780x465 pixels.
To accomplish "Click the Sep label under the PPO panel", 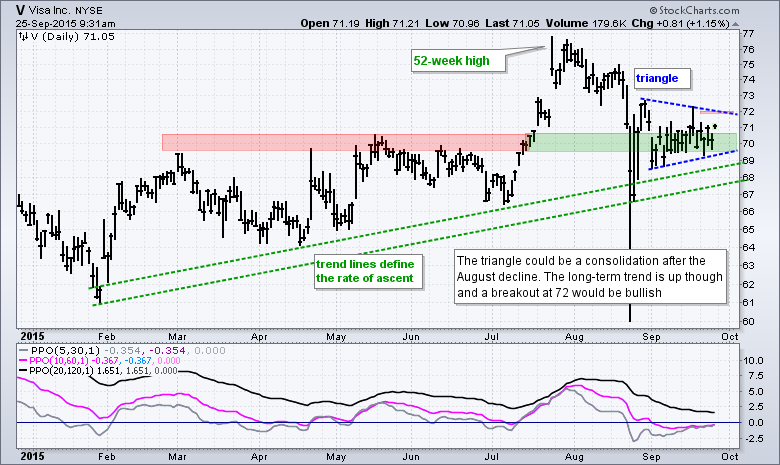I will (x=651, y=457).
